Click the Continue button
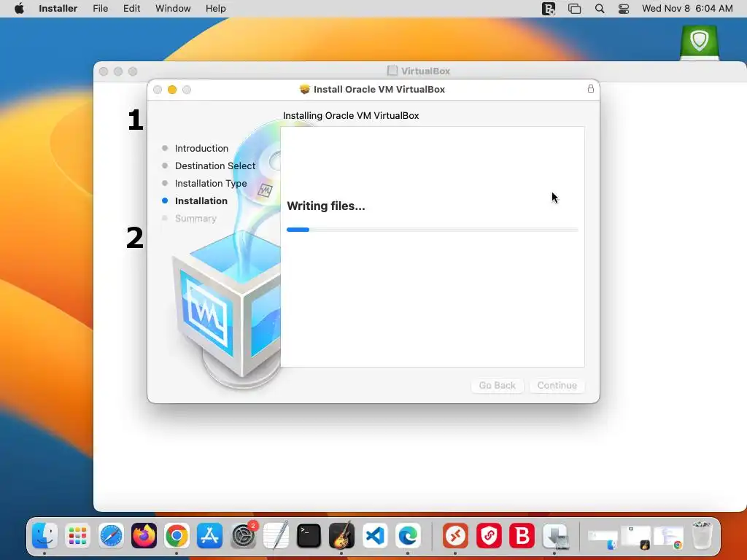Image resolution: width=747 pixels, height=560 pixels. [557, 385]
